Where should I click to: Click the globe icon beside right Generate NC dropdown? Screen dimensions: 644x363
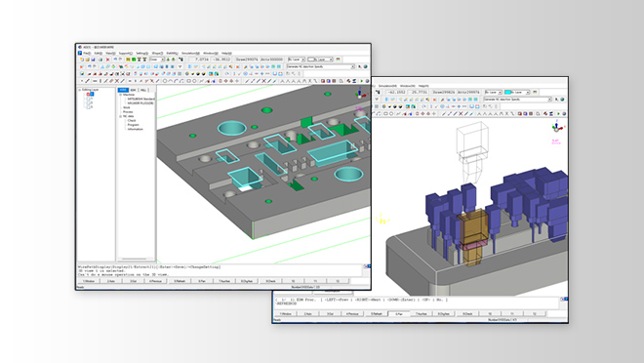[562, 100]
